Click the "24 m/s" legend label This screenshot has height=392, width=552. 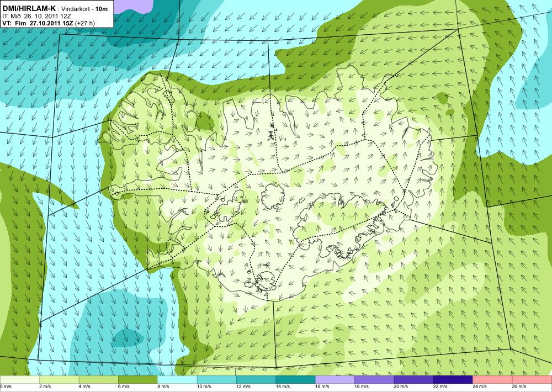[x=480, y=386]
